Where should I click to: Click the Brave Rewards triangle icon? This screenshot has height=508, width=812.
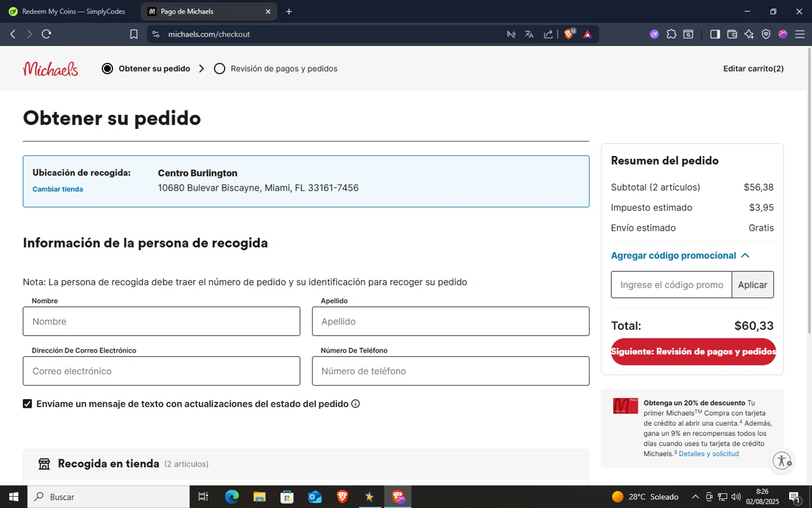[x=587, y=34]
